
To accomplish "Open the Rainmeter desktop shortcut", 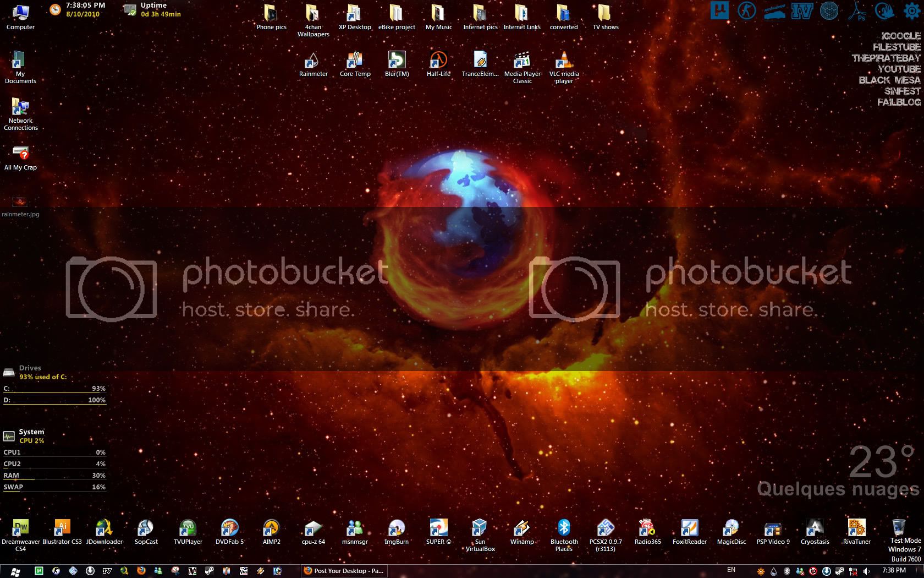I will click(x=313, y=60).
